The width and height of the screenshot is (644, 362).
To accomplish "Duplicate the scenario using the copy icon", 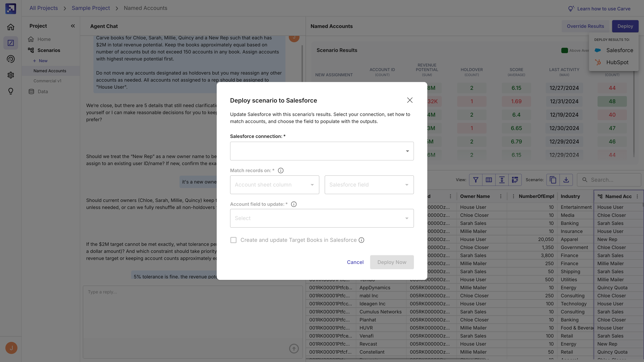I will point(553,180).
